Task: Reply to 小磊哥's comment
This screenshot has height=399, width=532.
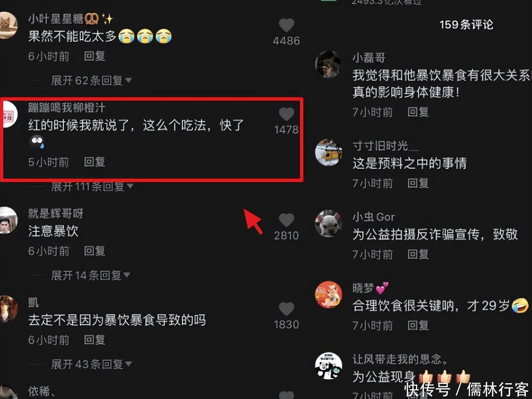Action: click(x=418, y=112)
